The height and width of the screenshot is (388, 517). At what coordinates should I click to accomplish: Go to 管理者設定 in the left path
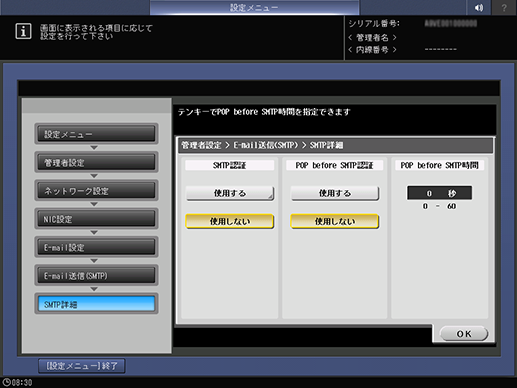pos(96,162)
